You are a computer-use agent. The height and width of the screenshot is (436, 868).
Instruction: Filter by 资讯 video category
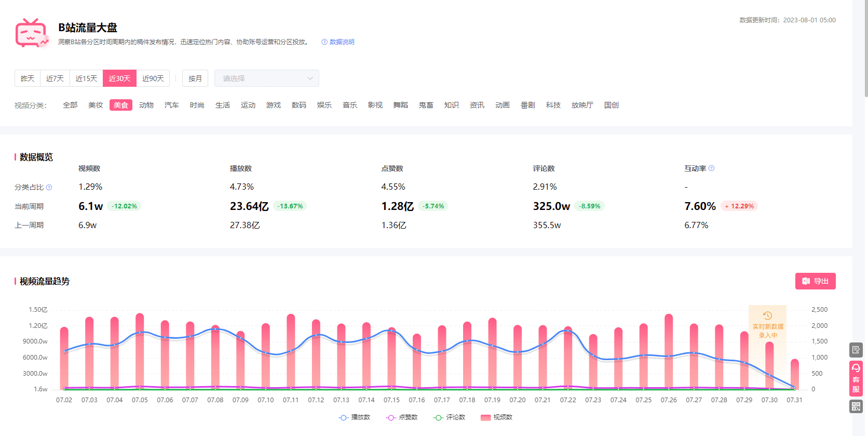(x=477, y=105)
